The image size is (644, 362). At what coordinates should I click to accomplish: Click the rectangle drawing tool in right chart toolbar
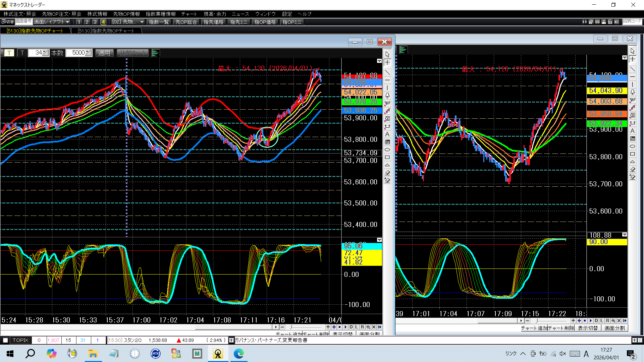[632, 154]
